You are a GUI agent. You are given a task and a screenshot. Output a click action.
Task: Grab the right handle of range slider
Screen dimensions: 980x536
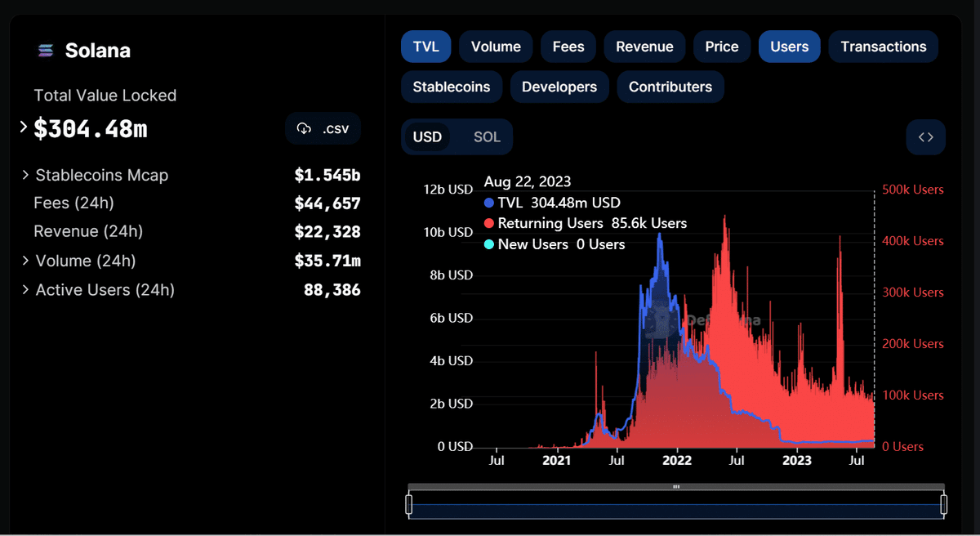(x=944, y=505)
